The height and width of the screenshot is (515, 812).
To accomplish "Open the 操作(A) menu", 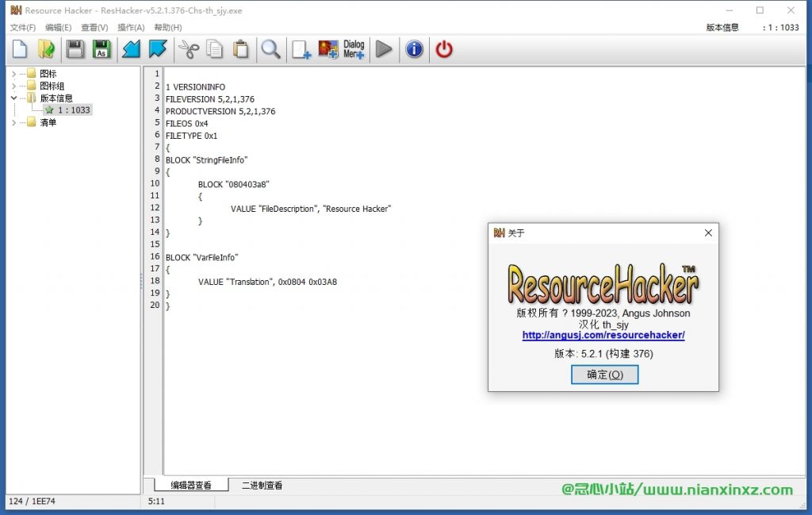I will [131, 28].
